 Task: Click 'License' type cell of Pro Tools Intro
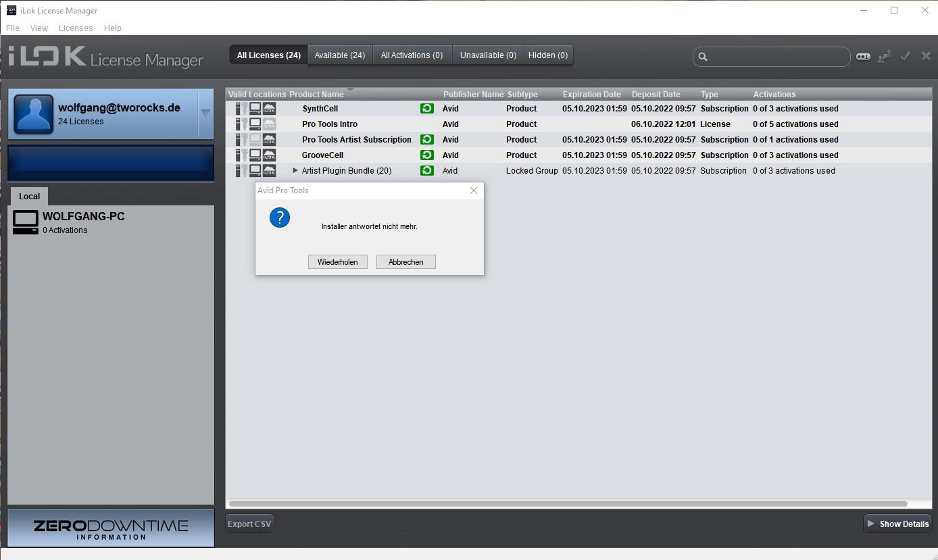point(715,124)
